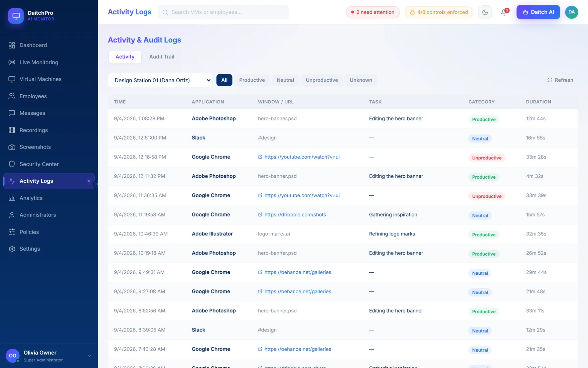
Task: Click the 2 need attention badge
Action: click(x=373, y=12)
